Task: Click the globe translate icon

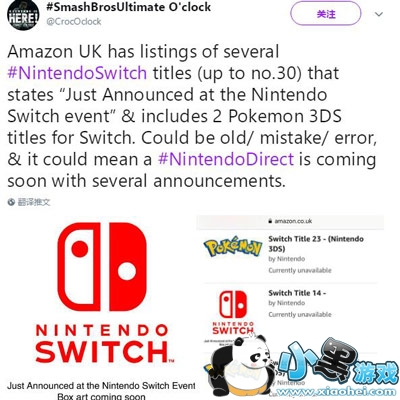Action: click(x=12, y=202)
